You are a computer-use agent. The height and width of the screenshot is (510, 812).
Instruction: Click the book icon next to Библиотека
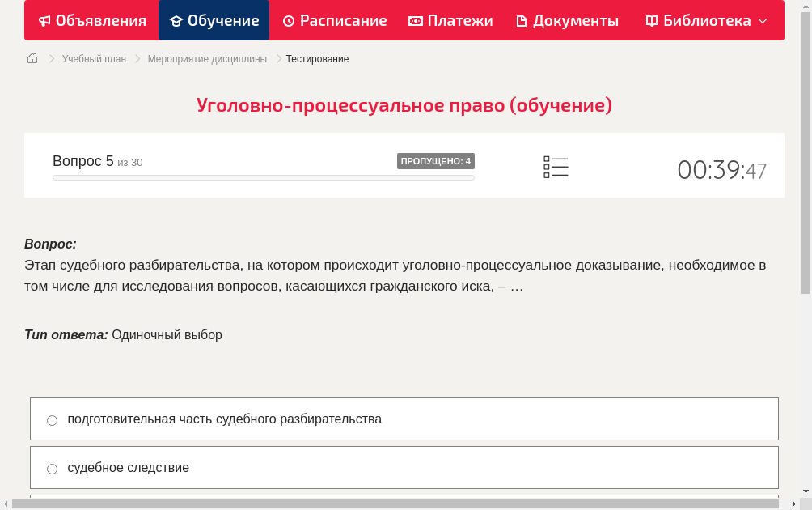point(651,20)
